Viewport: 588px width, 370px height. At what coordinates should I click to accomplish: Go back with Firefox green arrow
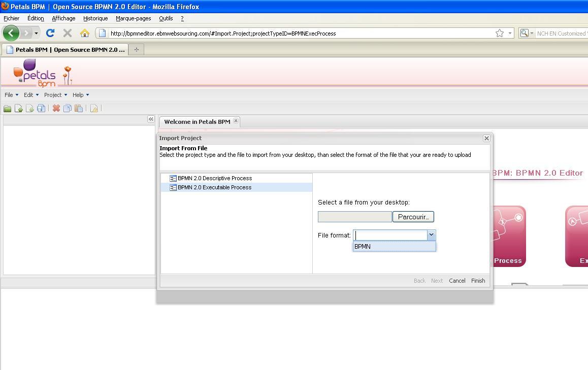pos(11,33)
